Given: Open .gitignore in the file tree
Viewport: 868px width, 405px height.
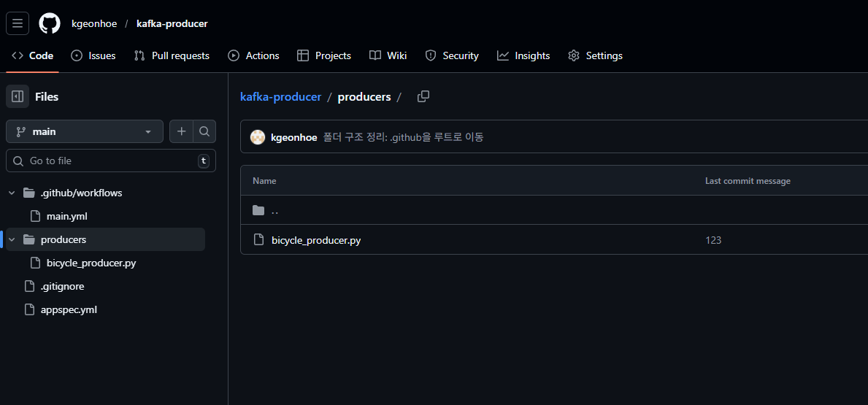Looking at the screenshot, I should pyautogui.click(x=63, y=287).
